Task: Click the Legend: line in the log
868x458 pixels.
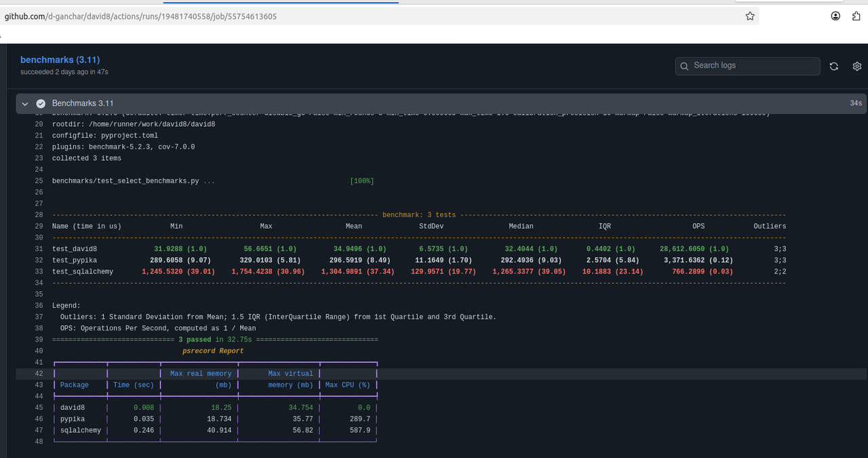Action: (66, 306)
